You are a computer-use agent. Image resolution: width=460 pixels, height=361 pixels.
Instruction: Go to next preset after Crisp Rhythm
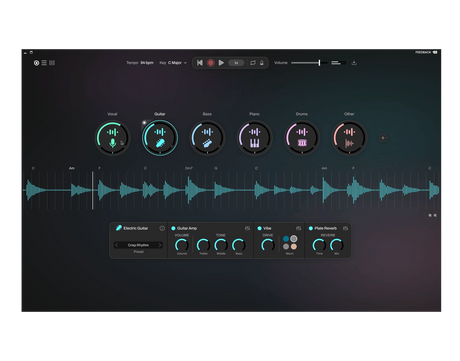point(160,245)
